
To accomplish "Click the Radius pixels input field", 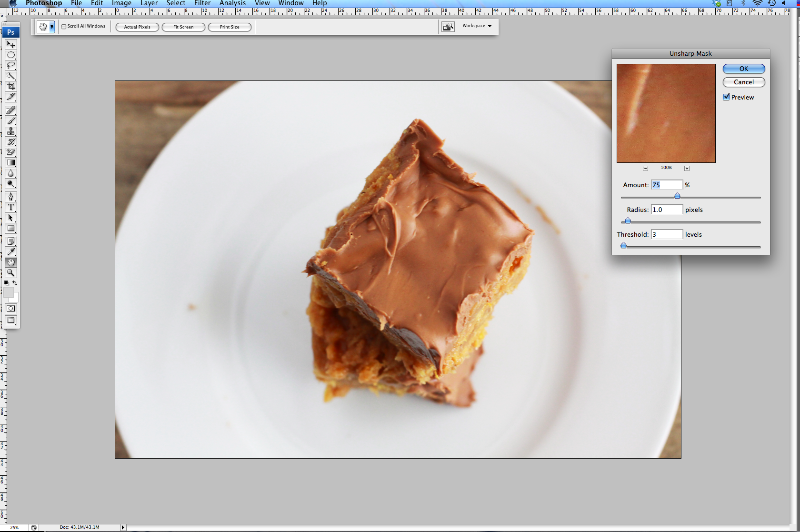I will pos(667,210).
